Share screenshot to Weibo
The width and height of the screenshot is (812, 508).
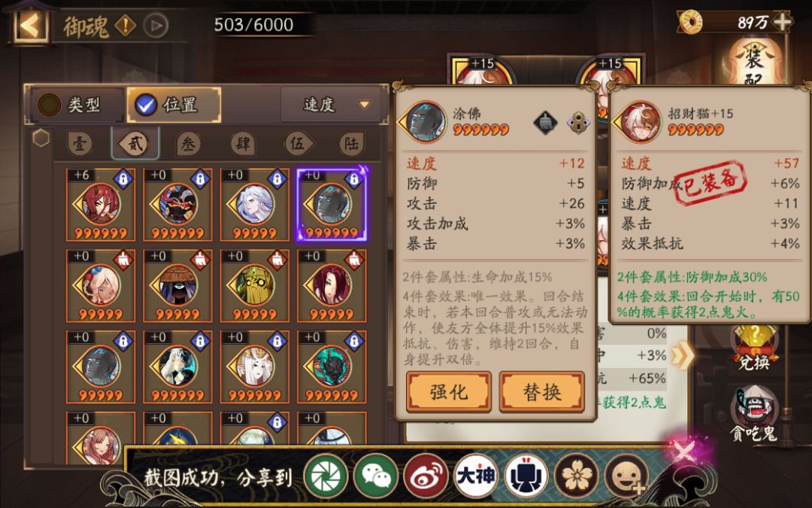coord(426,476)
